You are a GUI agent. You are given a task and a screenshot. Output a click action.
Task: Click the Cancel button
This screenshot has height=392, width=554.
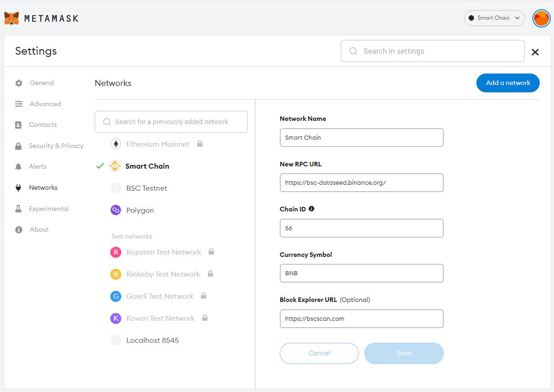[319, 353]
